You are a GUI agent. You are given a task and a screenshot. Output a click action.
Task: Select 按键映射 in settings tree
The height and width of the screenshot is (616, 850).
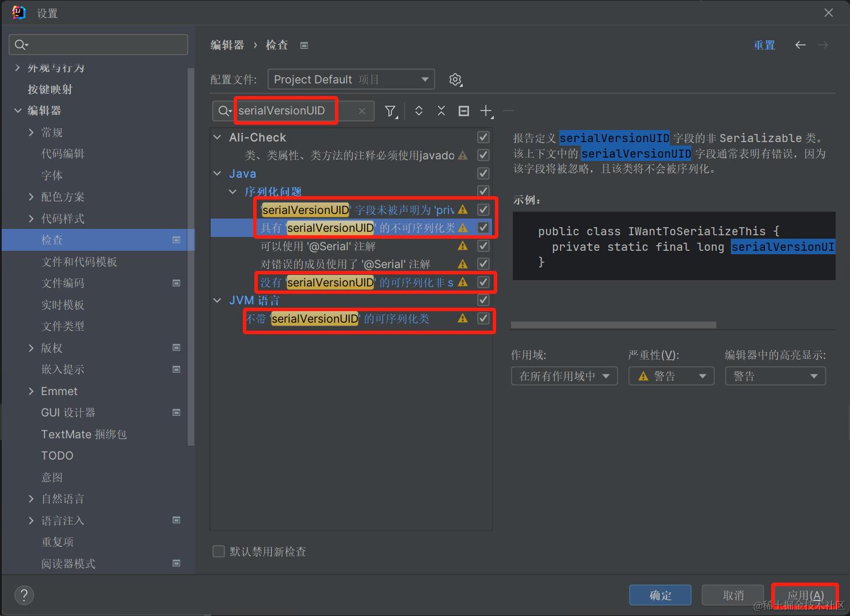pos(50,89)
